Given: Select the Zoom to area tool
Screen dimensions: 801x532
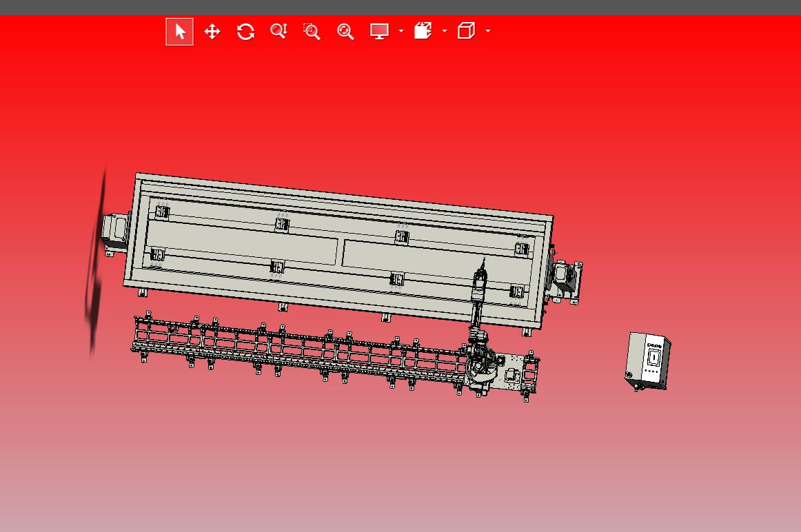Looking at the screenshot, I should [312, 31].
